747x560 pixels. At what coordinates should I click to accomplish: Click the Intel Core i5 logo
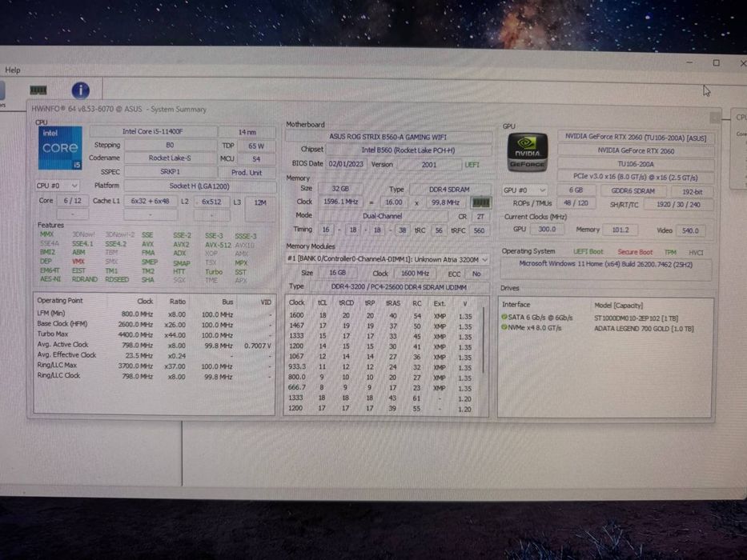click(x=60, y=148)
